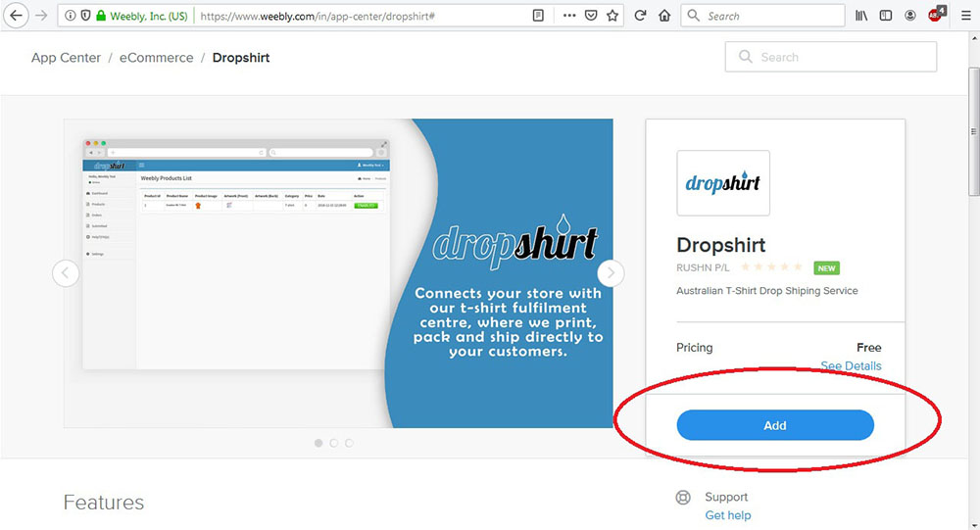
Task: Save page to Pocket icon
Action: click(591, 16)
